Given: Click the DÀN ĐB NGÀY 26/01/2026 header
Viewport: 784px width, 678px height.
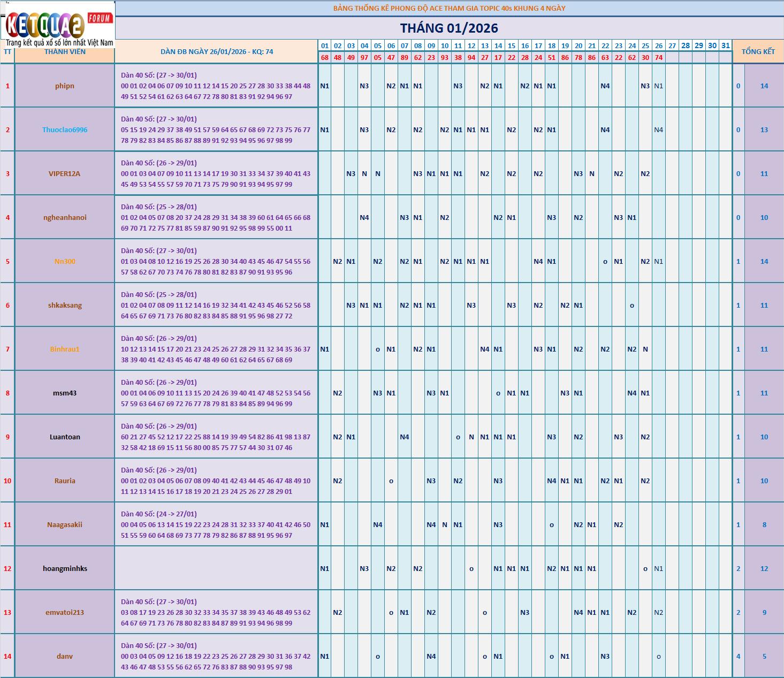Looking at the screenshot, I should pos(217,52).
